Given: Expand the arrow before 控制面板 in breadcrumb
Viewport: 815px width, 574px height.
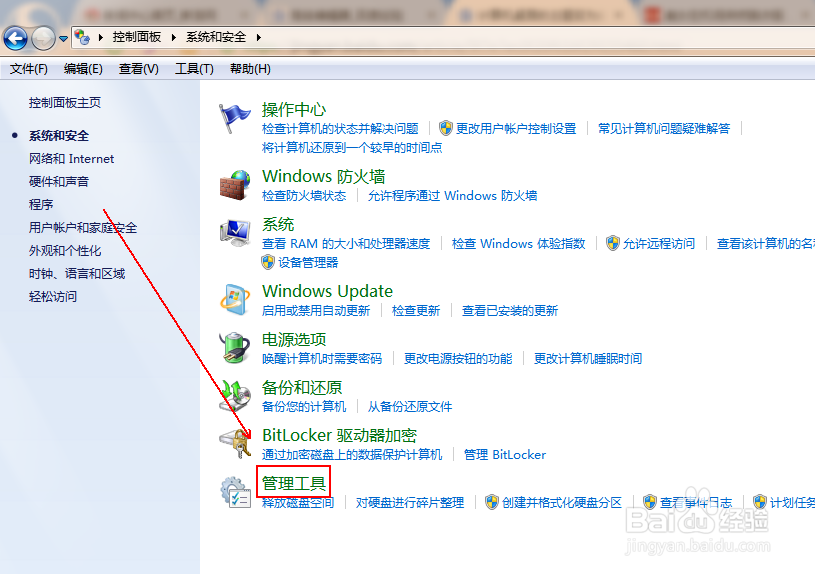Looking at the screenshot, I should pos(100,37).
